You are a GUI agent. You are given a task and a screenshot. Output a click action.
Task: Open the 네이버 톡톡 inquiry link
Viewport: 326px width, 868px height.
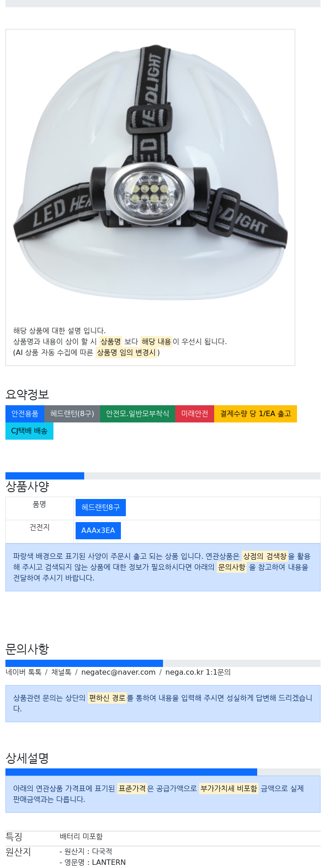click(x=24, y=672)
